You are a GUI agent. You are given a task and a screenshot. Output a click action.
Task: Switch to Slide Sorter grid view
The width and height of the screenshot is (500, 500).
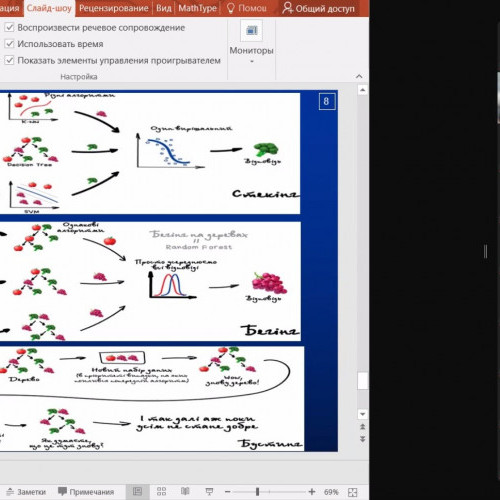(x=161, y=492)
